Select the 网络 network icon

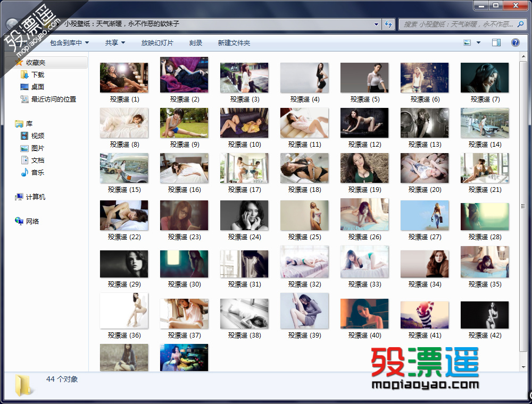pyautogui.click(x=19, y=221)
